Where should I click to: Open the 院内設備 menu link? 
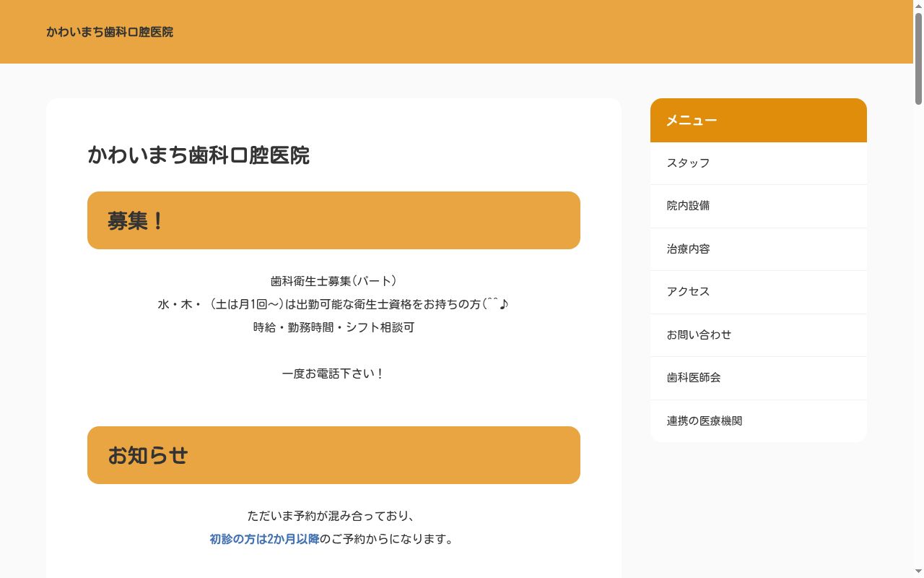click(758, 206)
